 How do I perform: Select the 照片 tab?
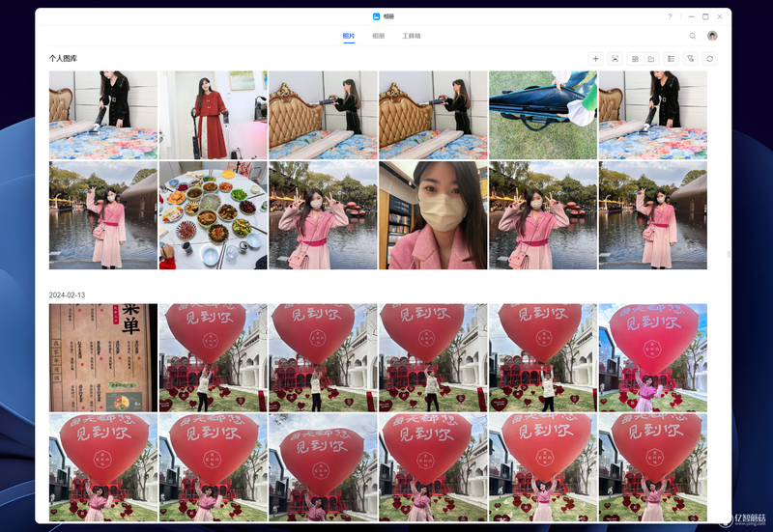[x=349, y=36]
